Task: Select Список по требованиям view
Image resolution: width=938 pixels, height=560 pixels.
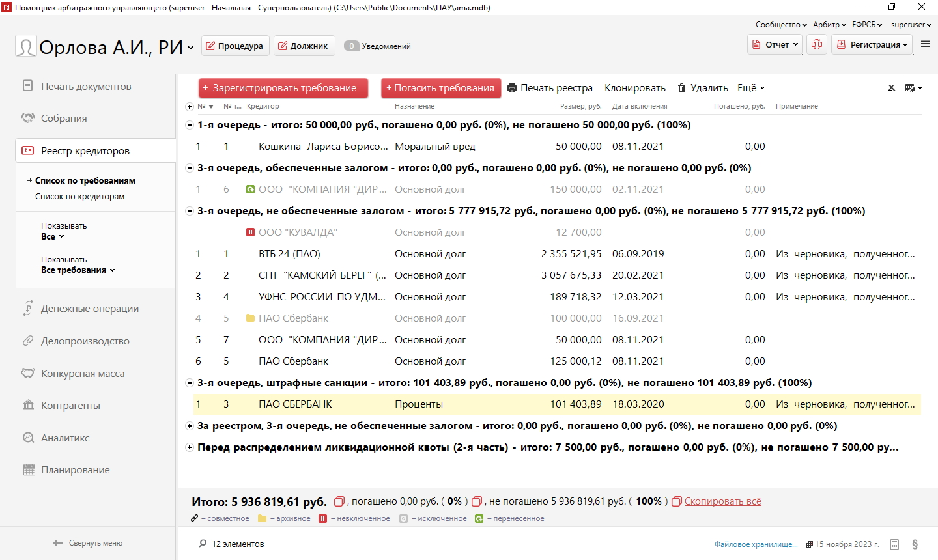Action: point(85,180)
